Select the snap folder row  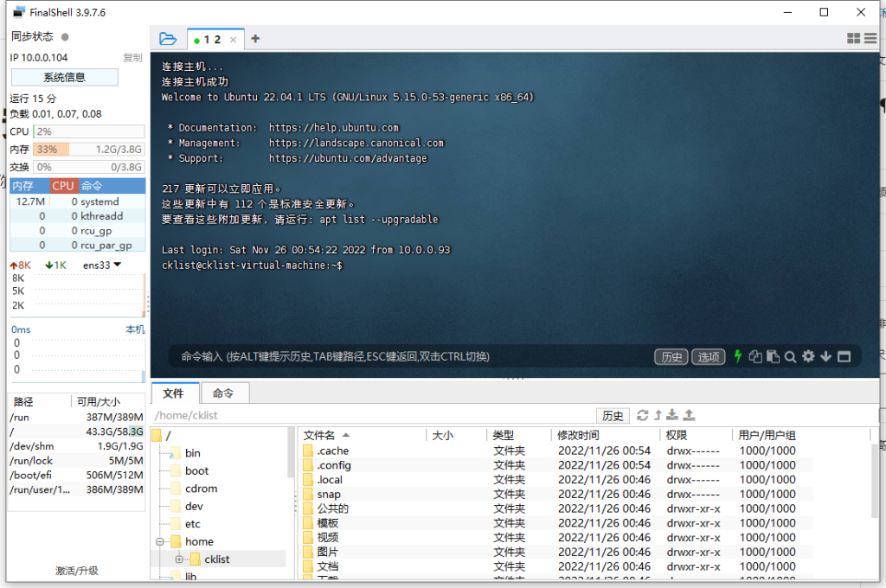pyautogui.click(x=557, y=495)
